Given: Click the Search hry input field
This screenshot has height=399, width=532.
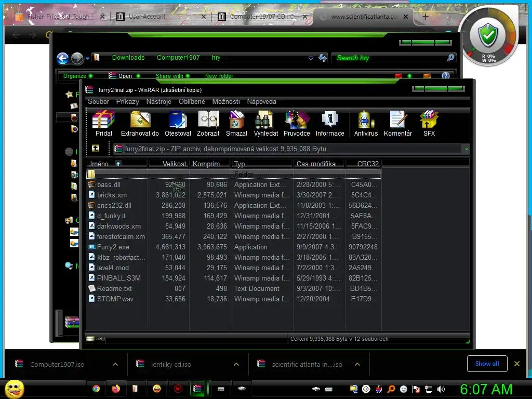Looking at the screenshot, I should coord(390,58).
